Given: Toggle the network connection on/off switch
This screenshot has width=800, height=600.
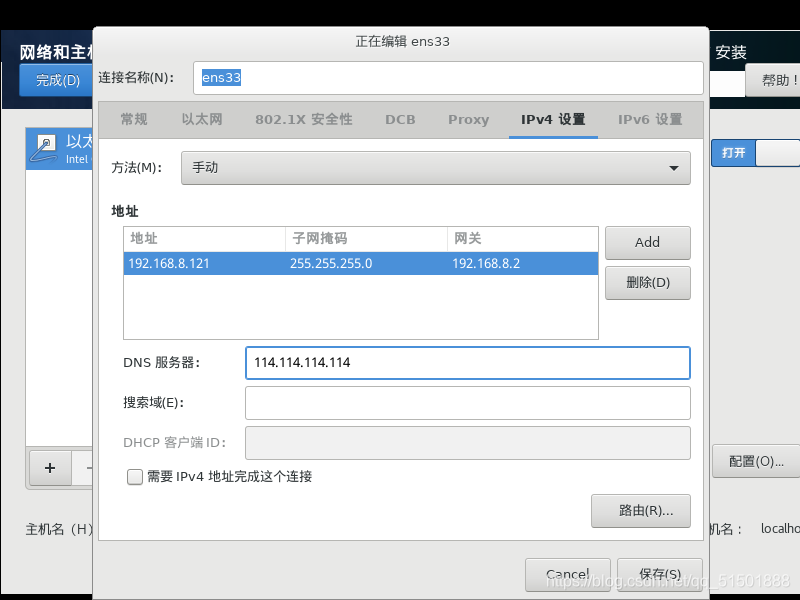Looking at the screenshot, I should point(756,153).
